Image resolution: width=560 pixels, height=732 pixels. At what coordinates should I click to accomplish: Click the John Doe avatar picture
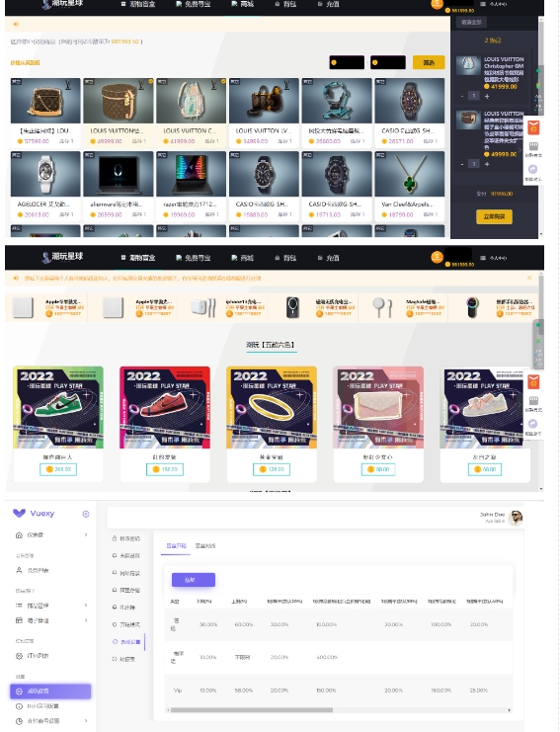tap(516, 518)
